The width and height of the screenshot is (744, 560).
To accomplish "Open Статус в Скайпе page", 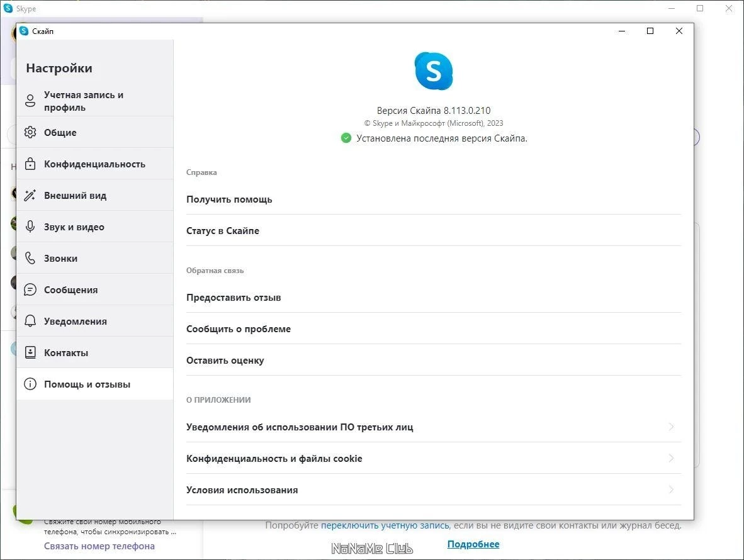I will pos(434,230).
